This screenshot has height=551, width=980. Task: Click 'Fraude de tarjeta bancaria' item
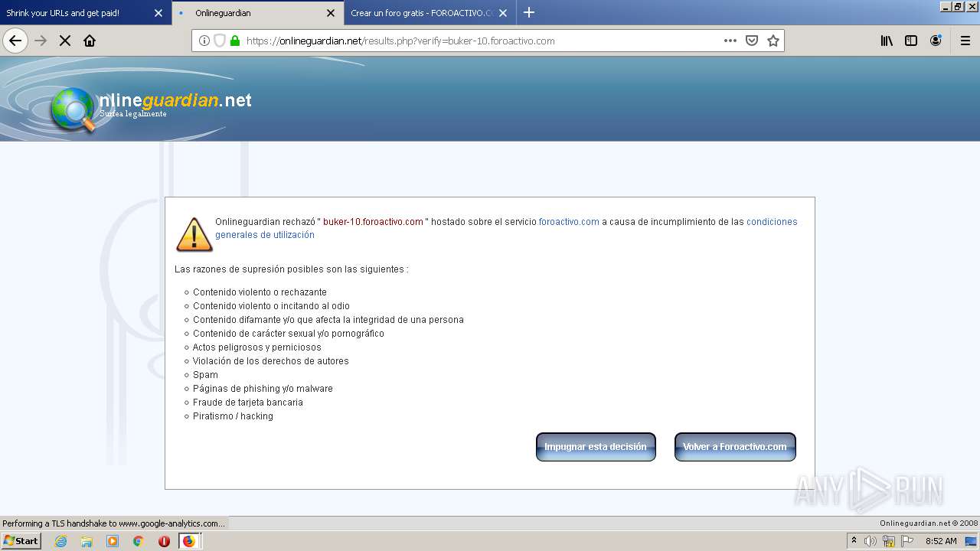tap(248, 403)
